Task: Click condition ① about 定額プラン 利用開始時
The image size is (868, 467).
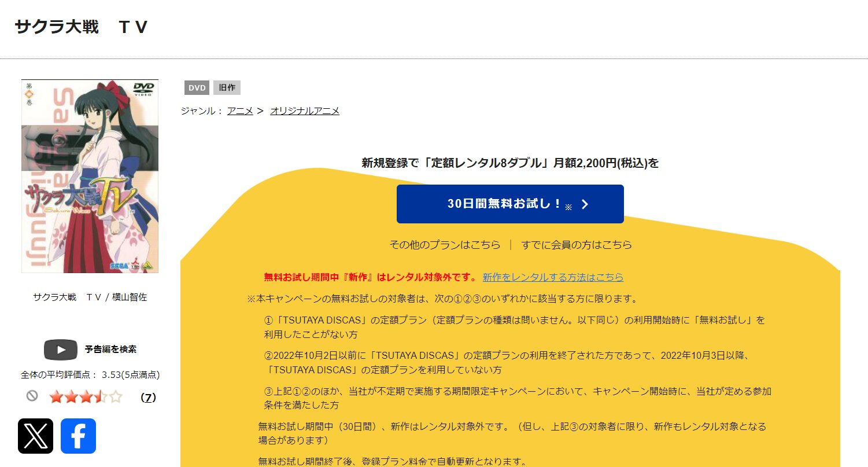Action: 515,327
